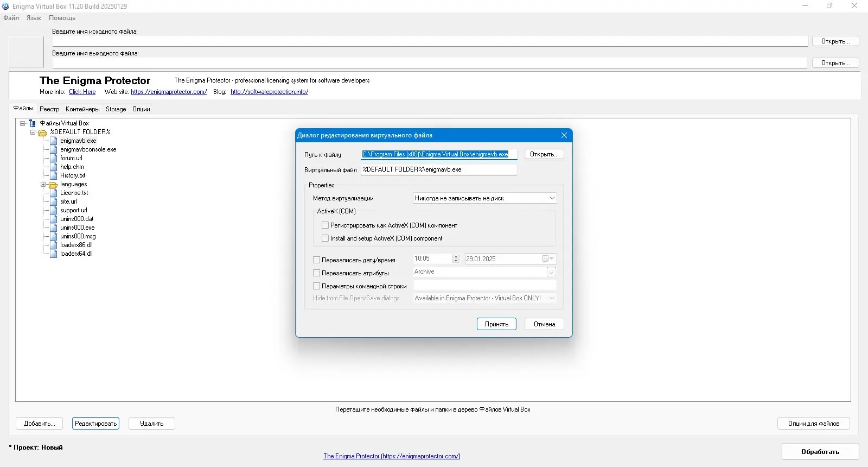Click the enigmavb.exe file icon in tree
The width and height of the screenshot is (868, 467).
54,141
